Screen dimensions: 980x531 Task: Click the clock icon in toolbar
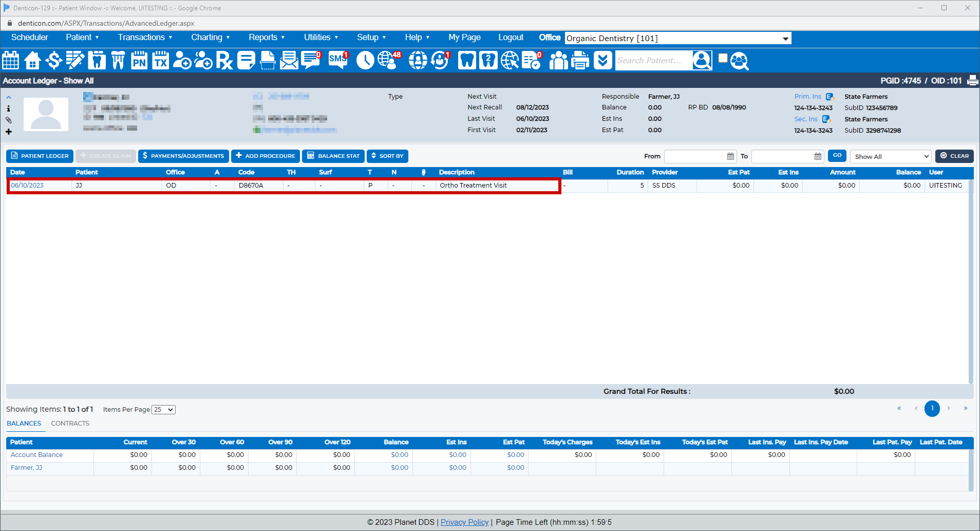365,61
